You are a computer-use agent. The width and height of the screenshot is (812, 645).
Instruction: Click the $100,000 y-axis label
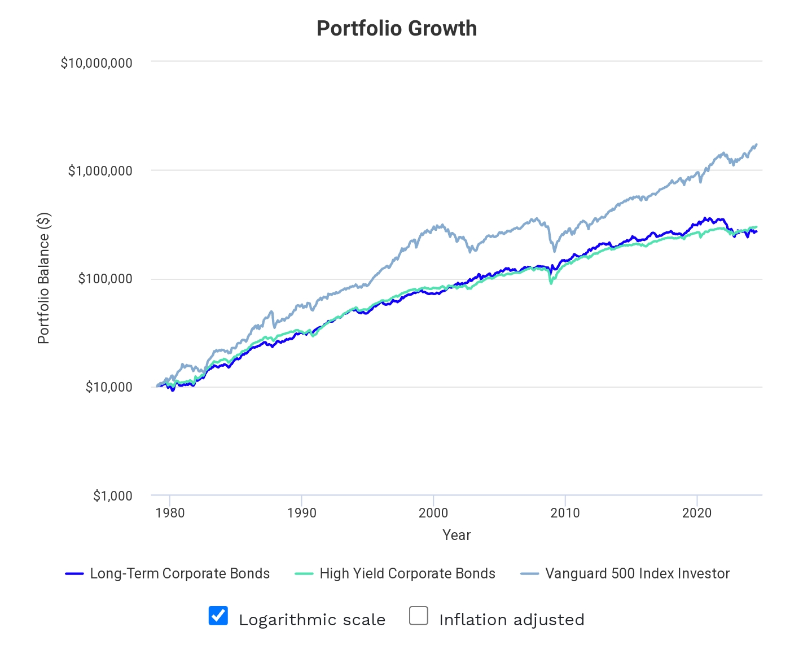105,278
